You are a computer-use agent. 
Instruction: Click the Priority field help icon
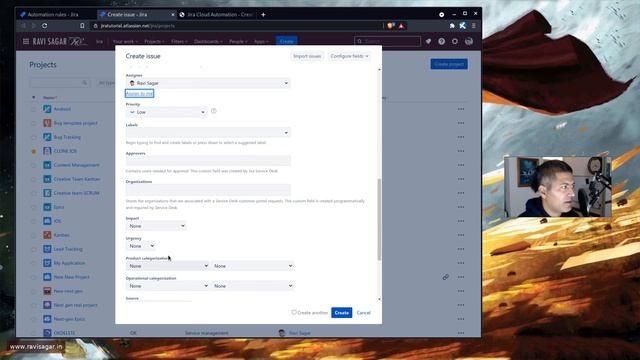(x=213, y=111)
